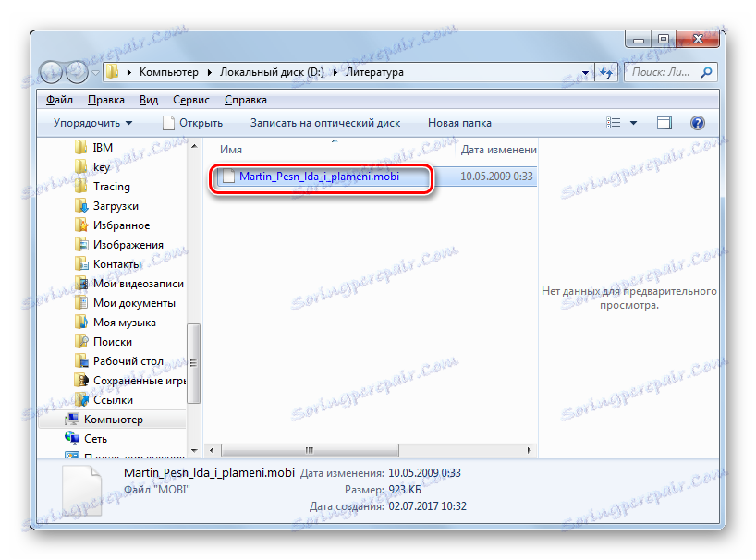Screen dimensions: 756x560
Task: Click the Избранное star folder icon
Action: pos(81,225)
